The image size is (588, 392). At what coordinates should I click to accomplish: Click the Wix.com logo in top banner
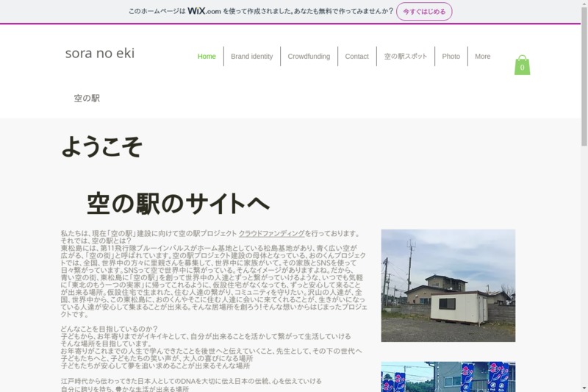(x=204, y=11)
